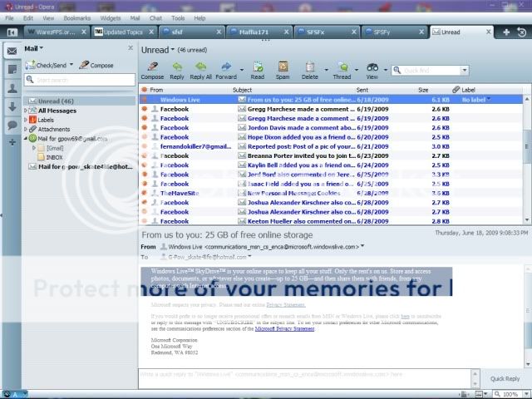Open the Mail panel icon in sidebar
532x399 pixels.
pos(12,52)
